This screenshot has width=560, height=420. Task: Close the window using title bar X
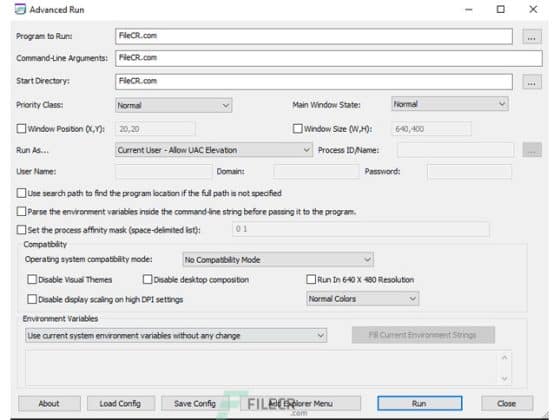(533, 9)
